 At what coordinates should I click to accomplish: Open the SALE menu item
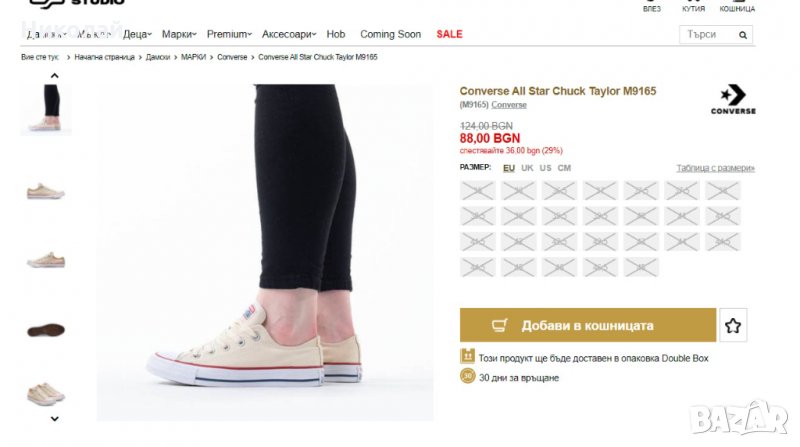[x=450, y=34]
